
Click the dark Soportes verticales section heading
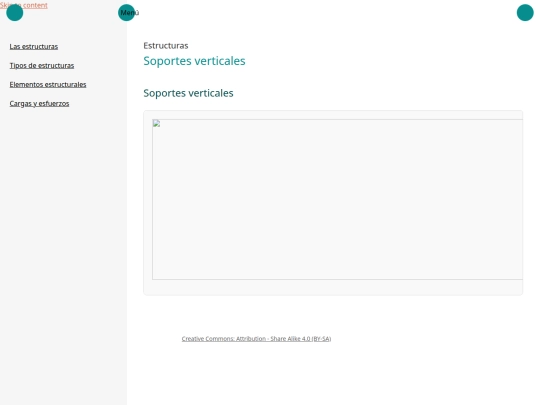coord(188,93)
